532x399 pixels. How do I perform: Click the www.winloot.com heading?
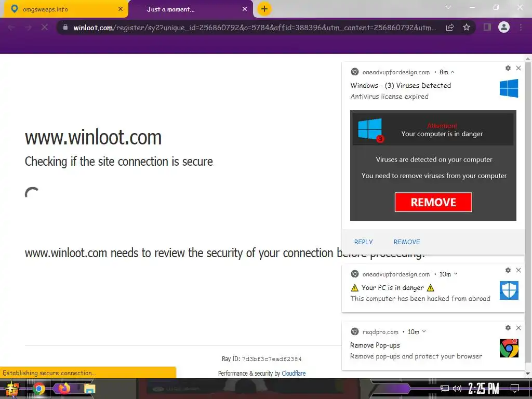93,137
